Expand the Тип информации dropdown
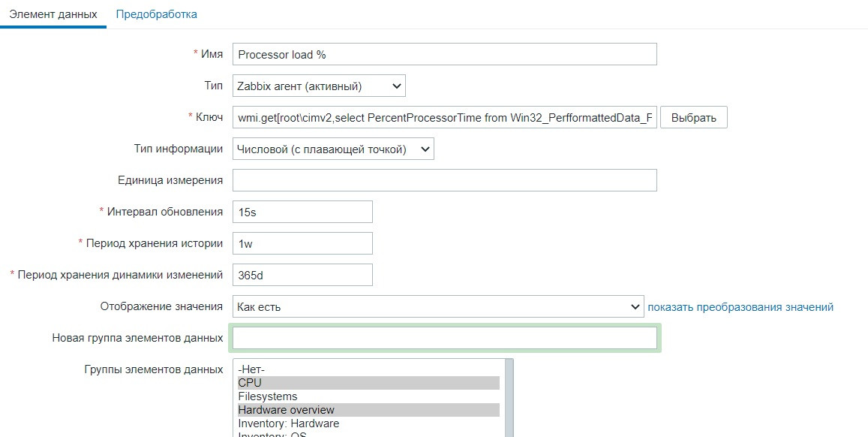868x437 pixels. click(x=333, y=149)
